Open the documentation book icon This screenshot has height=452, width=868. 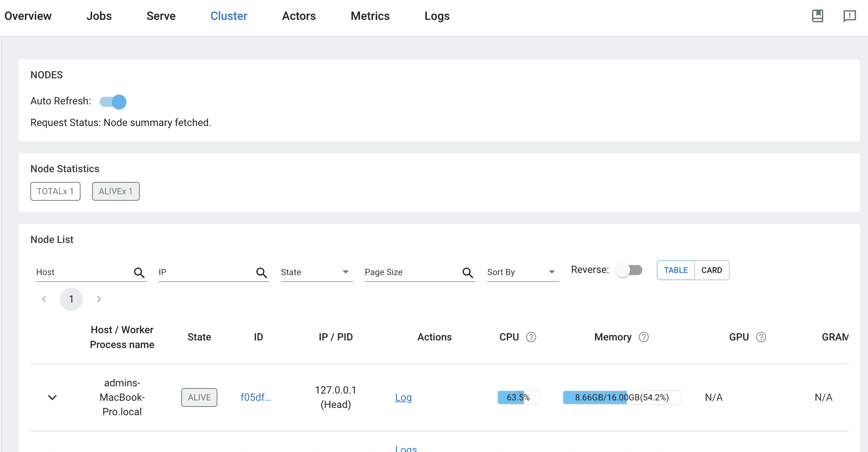[x=817, y=16]
